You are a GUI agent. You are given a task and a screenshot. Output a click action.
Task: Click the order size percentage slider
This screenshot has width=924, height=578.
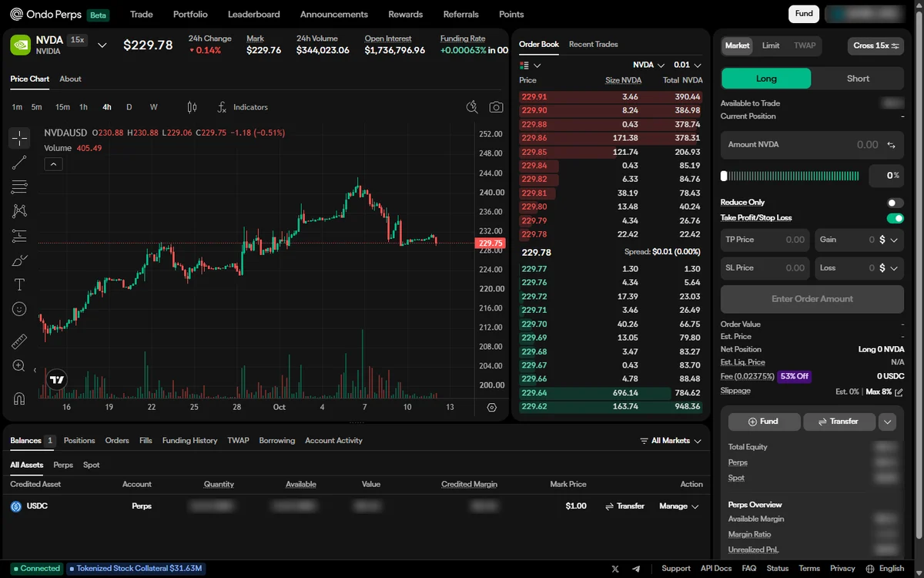coord(790,176)
